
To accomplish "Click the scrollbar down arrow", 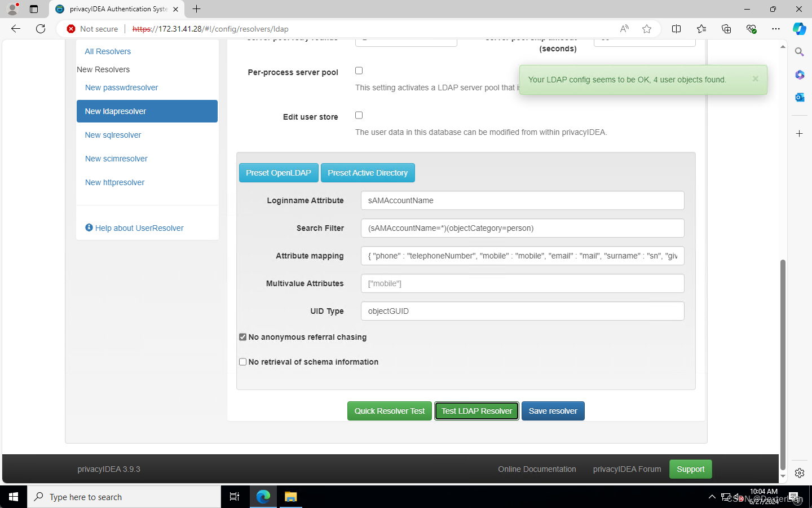I will pos(783,476).
